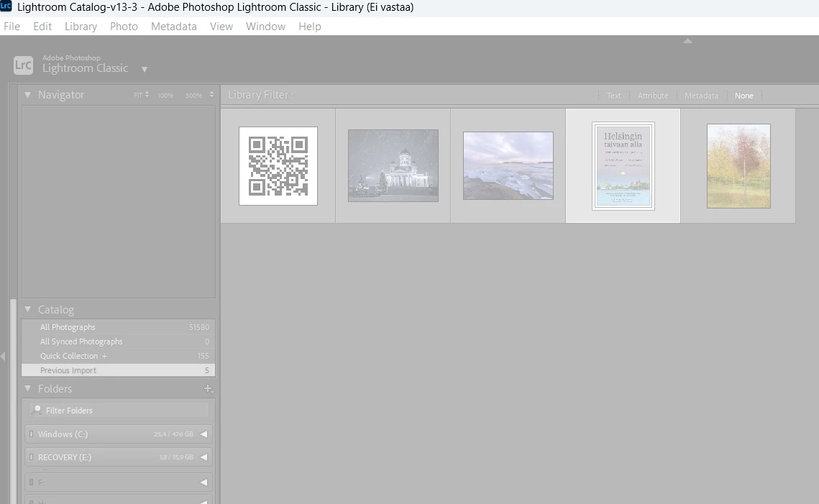Switch Library Filter to Text
The height and width of the screenshot is (504, 819).
[x=614, y=96]
